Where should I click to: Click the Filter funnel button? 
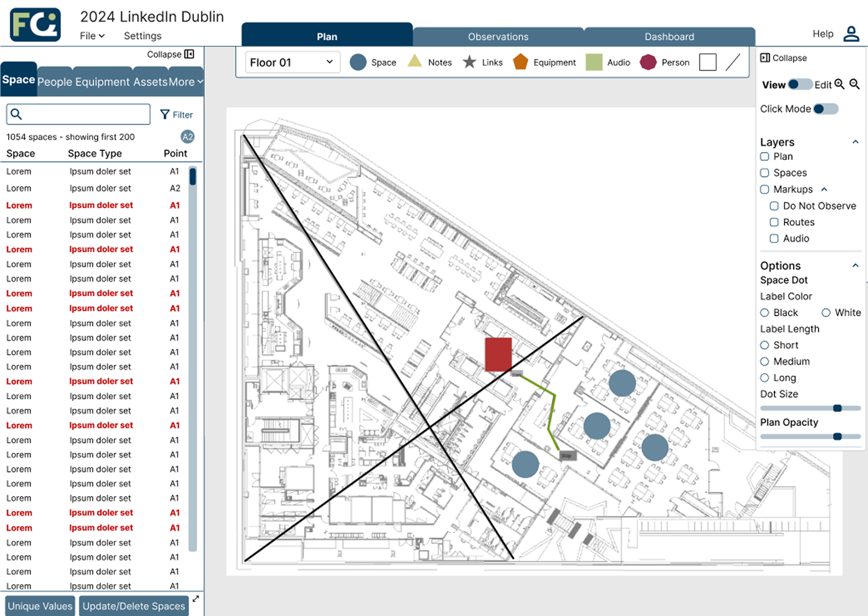176,115
